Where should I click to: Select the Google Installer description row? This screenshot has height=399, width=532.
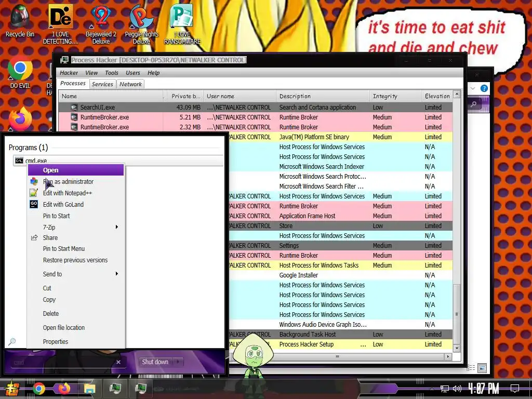pos(299,275)
